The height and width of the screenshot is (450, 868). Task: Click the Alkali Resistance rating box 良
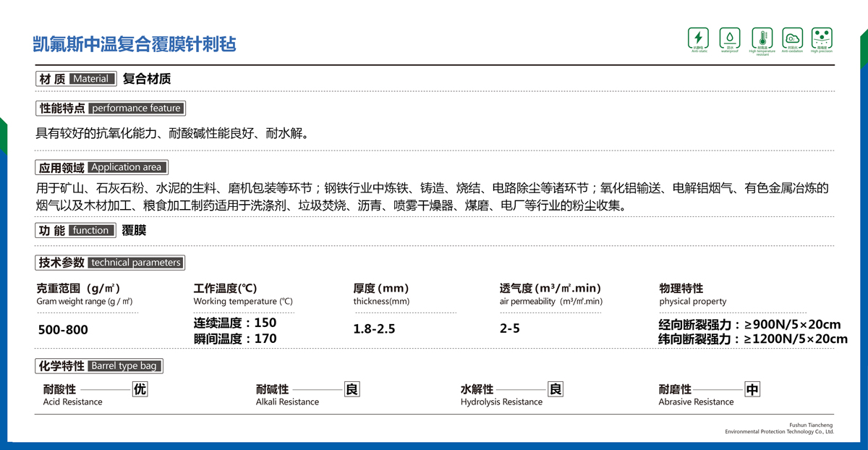click(x=352, y=389)
